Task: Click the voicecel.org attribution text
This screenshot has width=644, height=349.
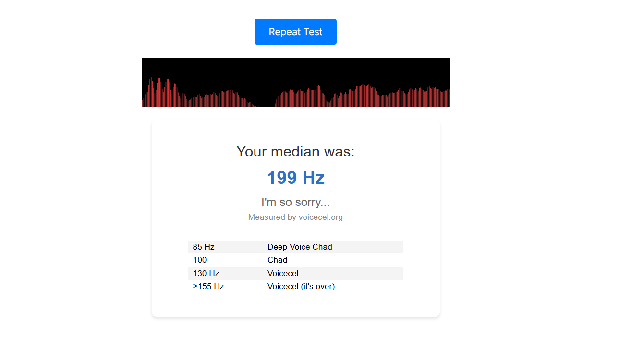Action: coord(295,217)
